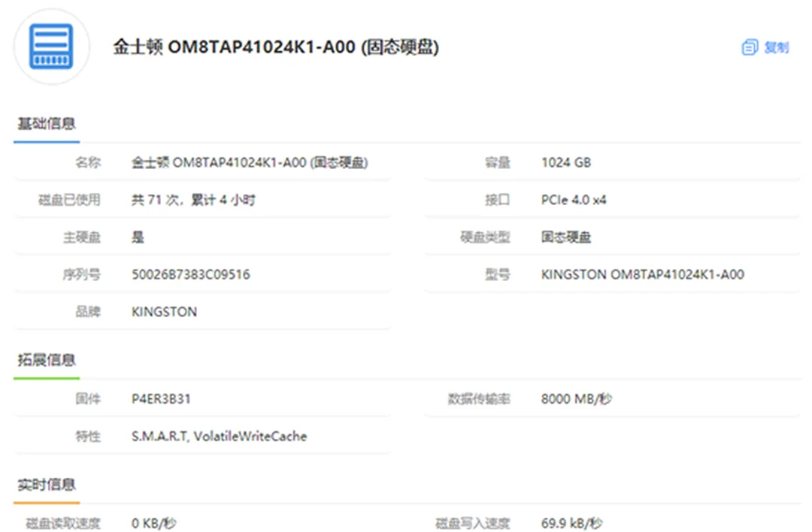Screen dimensions: 812x532
Task: Click the 复制 copy button text
Action: click(x=776, y=47)
